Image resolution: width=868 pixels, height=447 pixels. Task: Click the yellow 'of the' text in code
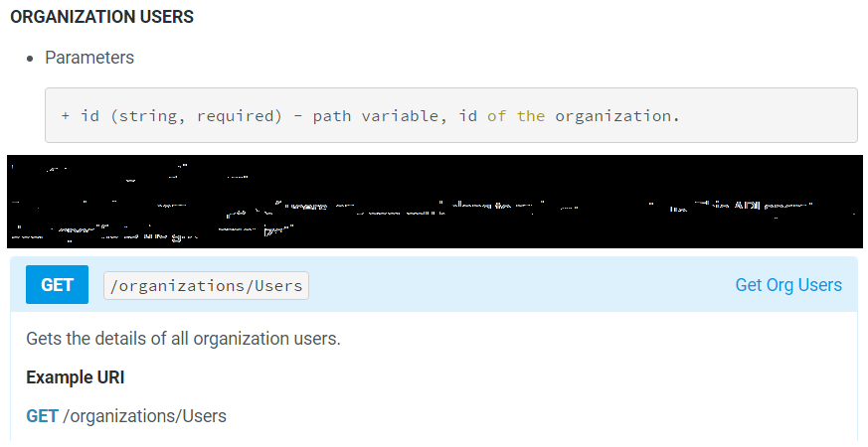click(515, 115)
